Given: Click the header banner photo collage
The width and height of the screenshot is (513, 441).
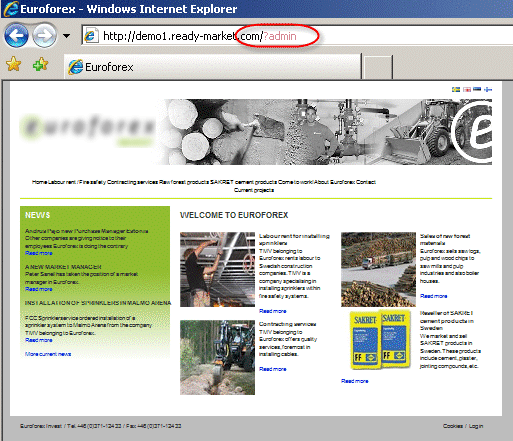Looking at the screenshot, I should (324, 132).
